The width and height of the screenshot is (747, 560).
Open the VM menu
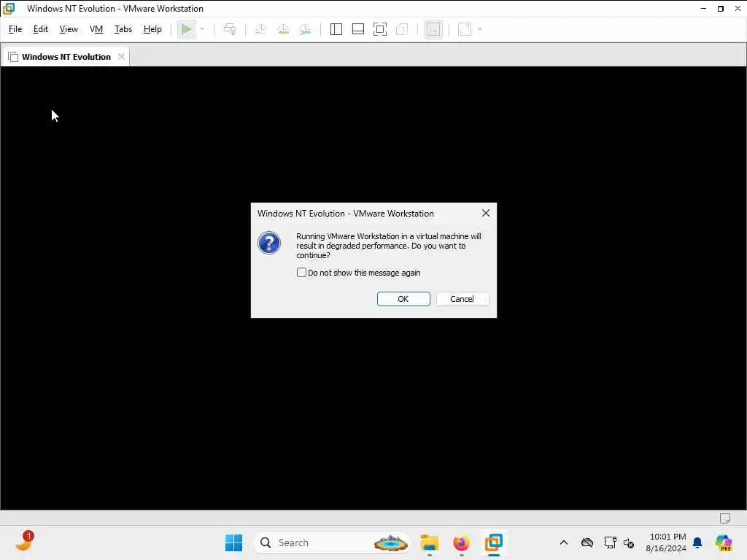(96, 29)
